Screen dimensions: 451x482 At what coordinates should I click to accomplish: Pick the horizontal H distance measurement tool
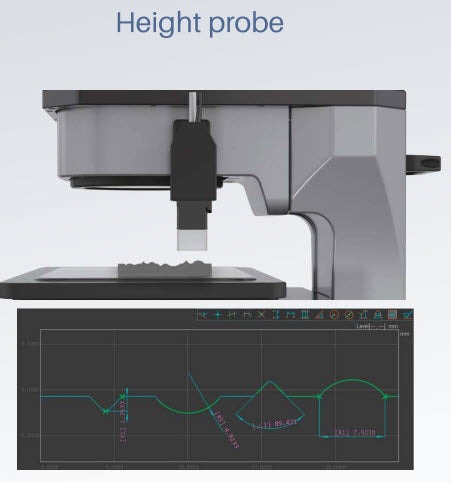pyautogui.click(x=232, y=314)
